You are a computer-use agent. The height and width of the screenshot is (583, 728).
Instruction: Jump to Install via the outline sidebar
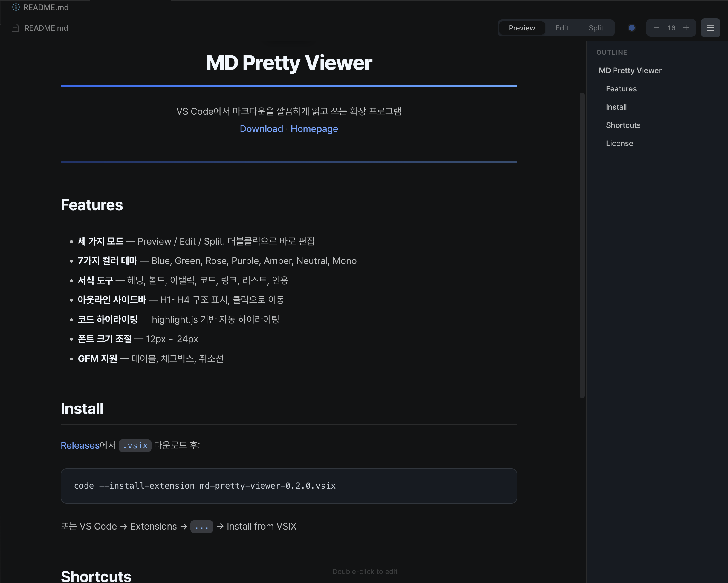(616, 107)
